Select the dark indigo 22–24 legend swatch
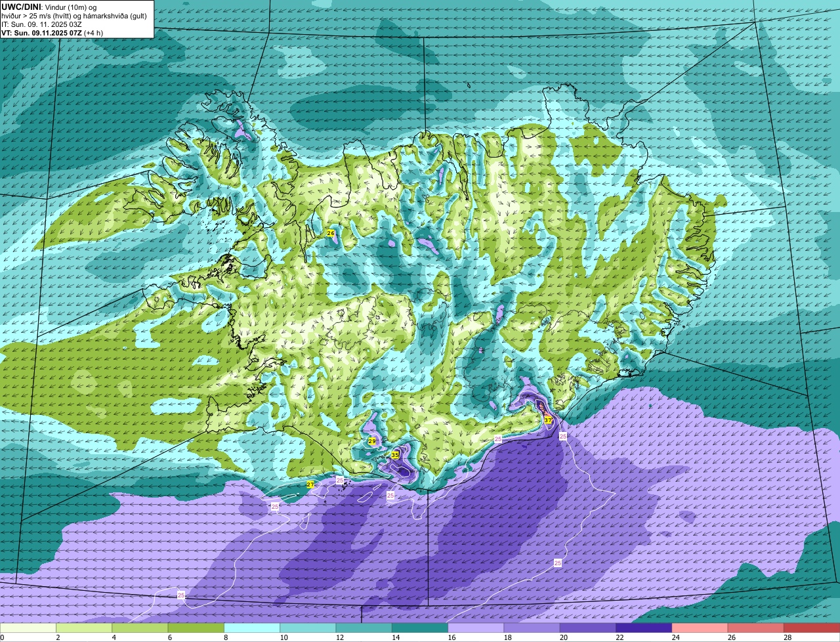This screenshot has width=840, height=642. tap(644, 628)
